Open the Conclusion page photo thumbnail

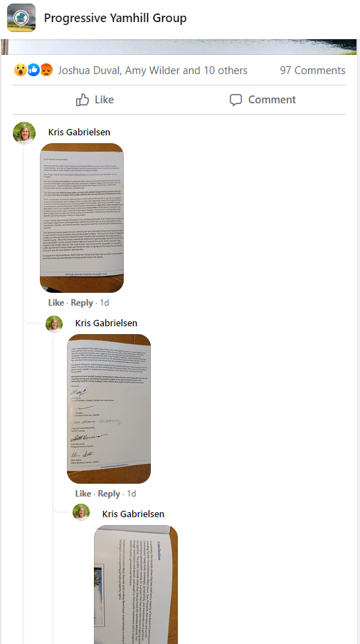[136, 584]
